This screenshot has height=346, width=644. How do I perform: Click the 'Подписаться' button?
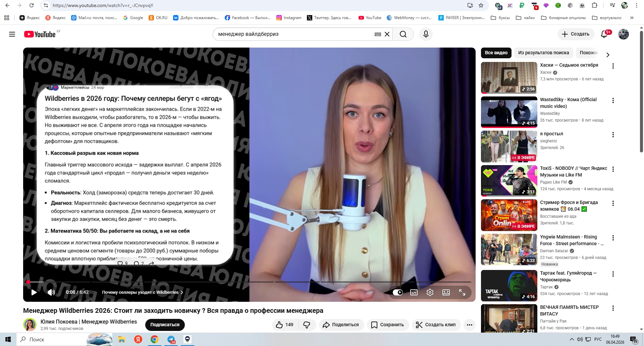165,325
